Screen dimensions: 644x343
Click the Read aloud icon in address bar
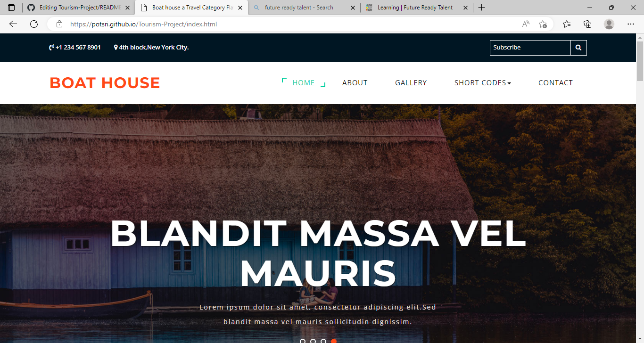[x=526, y=24]
